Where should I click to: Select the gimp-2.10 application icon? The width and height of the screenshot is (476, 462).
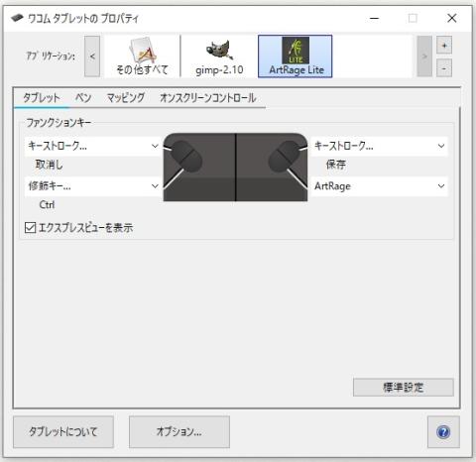click(x=219, y=57)
